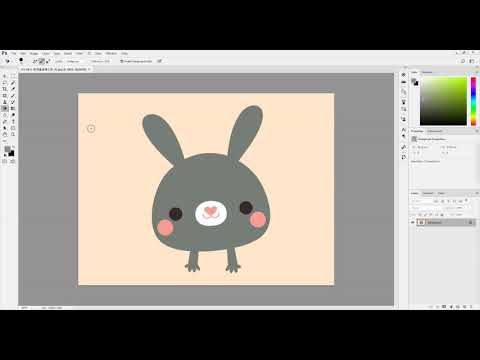
Task: Select the Gradient tool
Action: pos(13,108)
